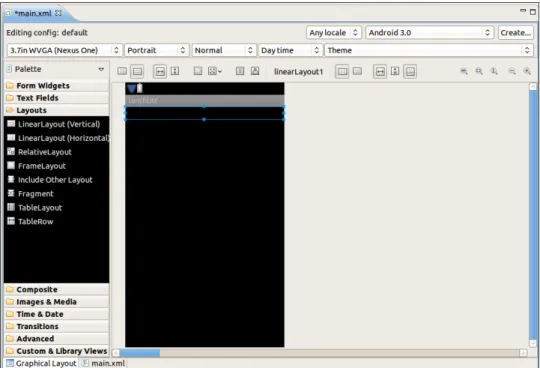Image resolution: width=540 pixels, height=368 pixels.
Task: Open the Portrait orientation dropdown
Action: (157, 50)
